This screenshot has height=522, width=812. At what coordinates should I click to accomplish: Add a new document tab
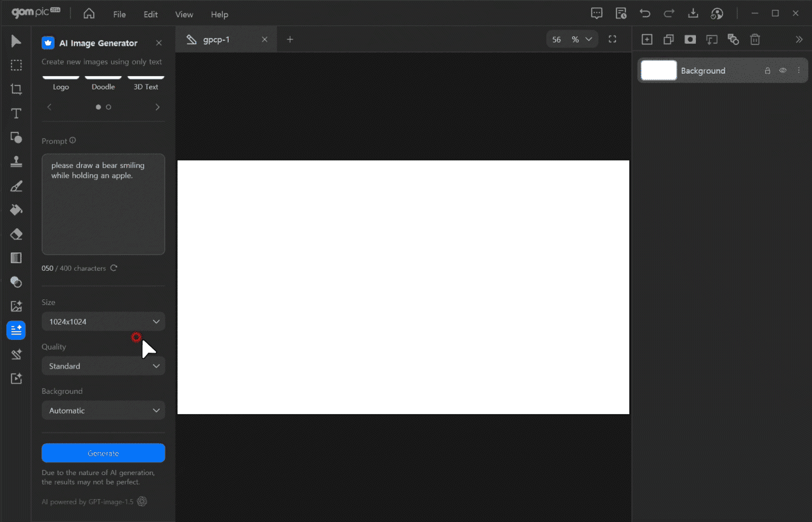coord(290,39)
